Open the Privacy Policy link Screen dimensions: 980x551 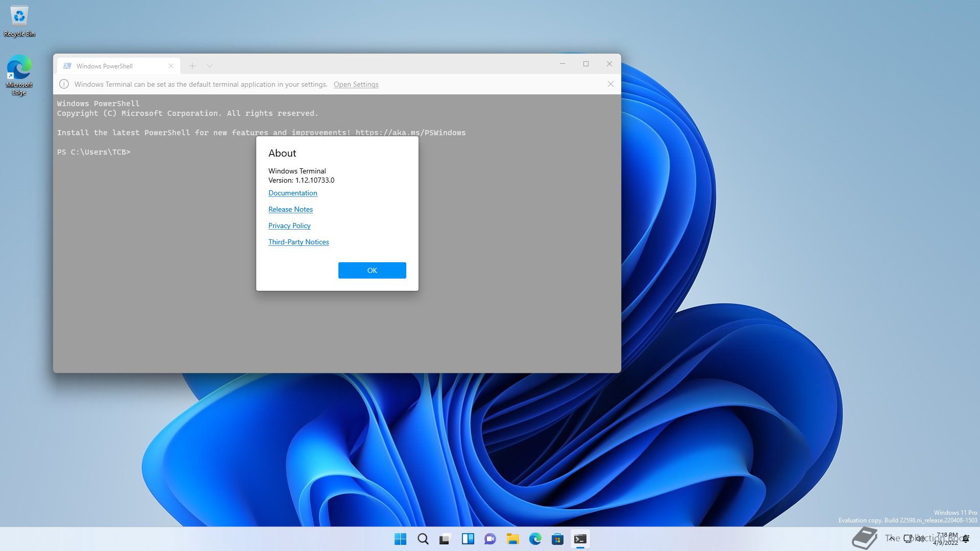(x=289, y=226)
